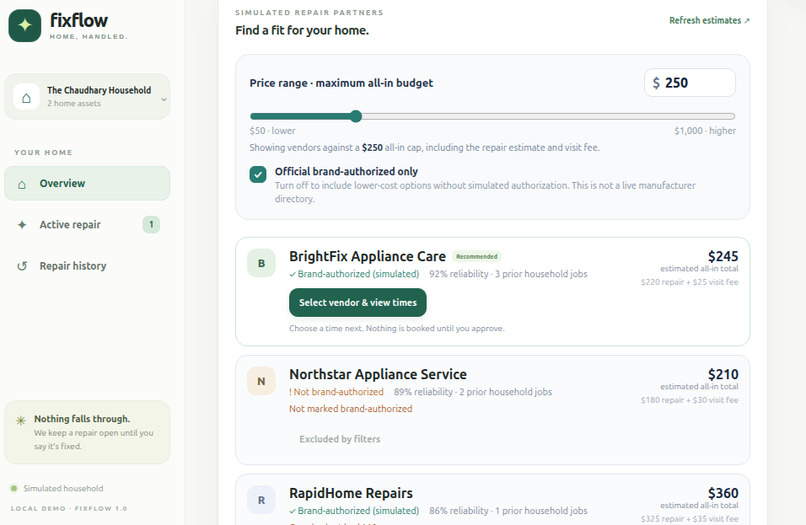The height and width of the screenshot is (525, 806).
Task: Click 'Find a fit for your home.' heading
Action: pyautogui.click(x=302, y=30)
